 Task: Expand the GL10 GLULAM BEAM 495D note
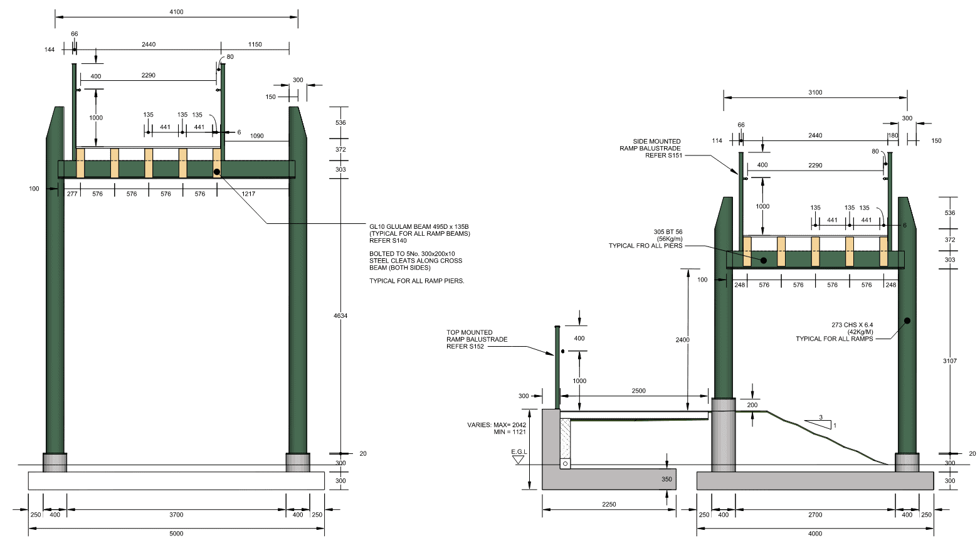419,227
